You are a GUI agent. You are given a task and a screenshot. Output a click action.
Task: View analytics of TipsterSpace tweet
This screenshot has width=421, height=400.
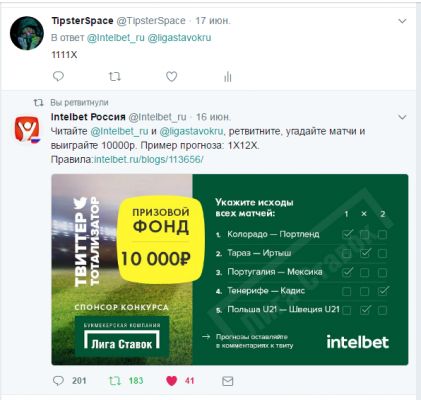tap(228, 77)
